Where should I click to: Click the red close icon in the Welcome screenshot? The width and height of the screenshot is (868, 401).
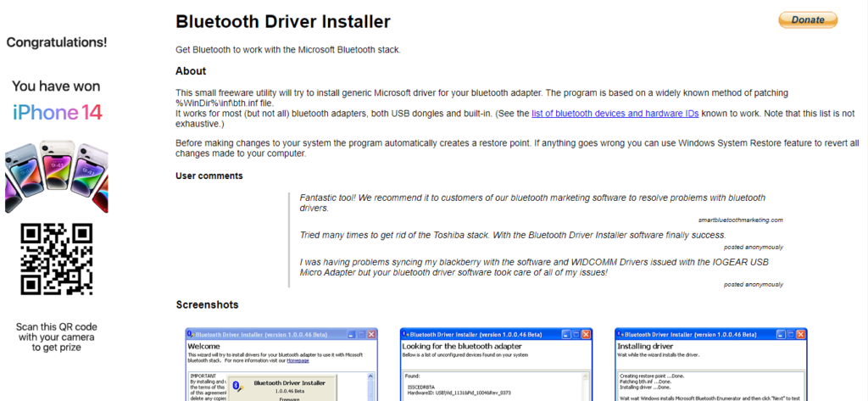click(371, 335)
